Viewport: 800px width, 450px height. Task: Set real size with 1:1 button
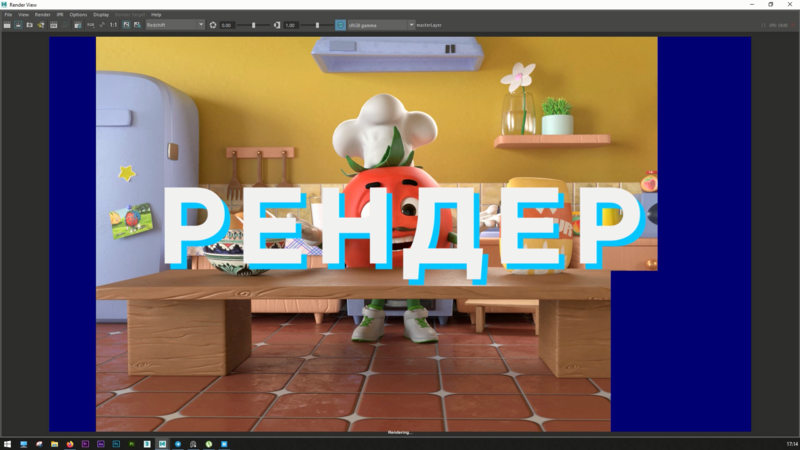[x=113, y=25]
